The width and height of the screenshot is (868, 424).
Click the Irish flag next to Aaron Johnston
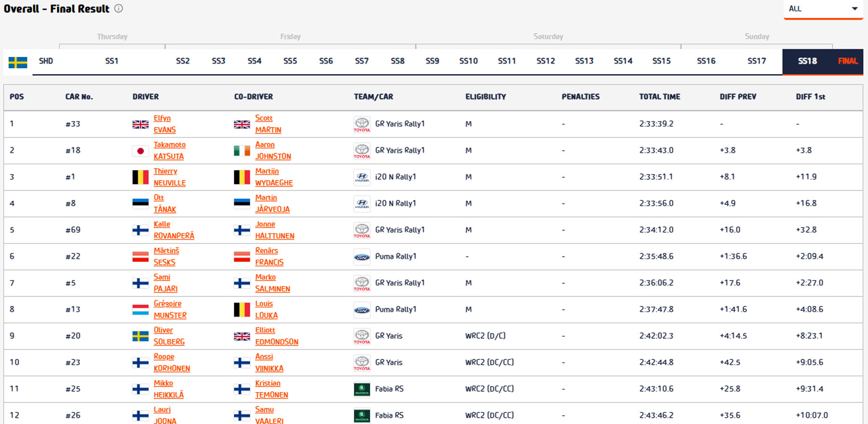click(x=242, y=151)
